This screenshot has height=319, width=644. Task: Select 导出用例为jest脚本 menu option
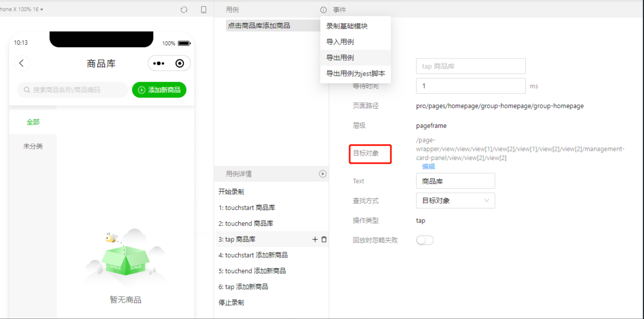355,73
